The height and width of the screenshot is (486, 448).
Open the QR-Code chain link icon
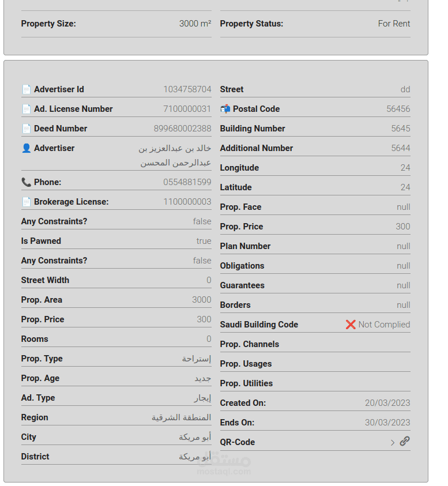(x=405, y=442)
